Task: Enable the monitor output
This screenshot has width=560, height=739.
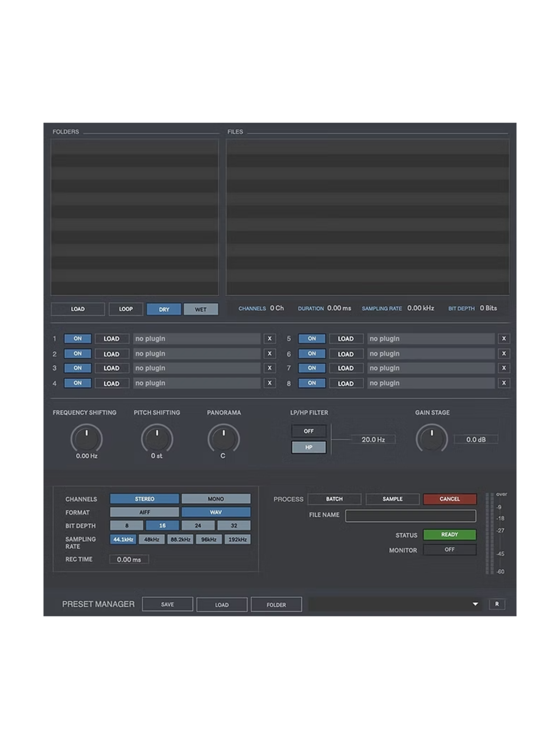Action: tap(450, 550)
